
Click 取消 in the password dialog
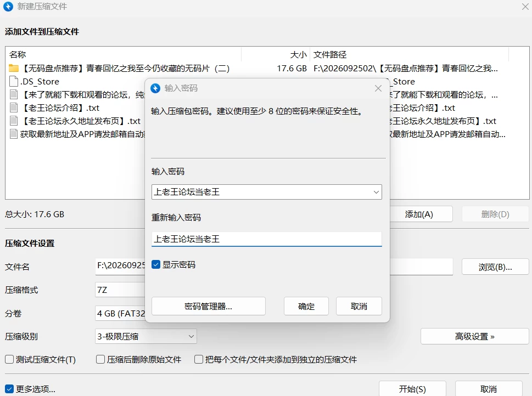coord(359,306)
